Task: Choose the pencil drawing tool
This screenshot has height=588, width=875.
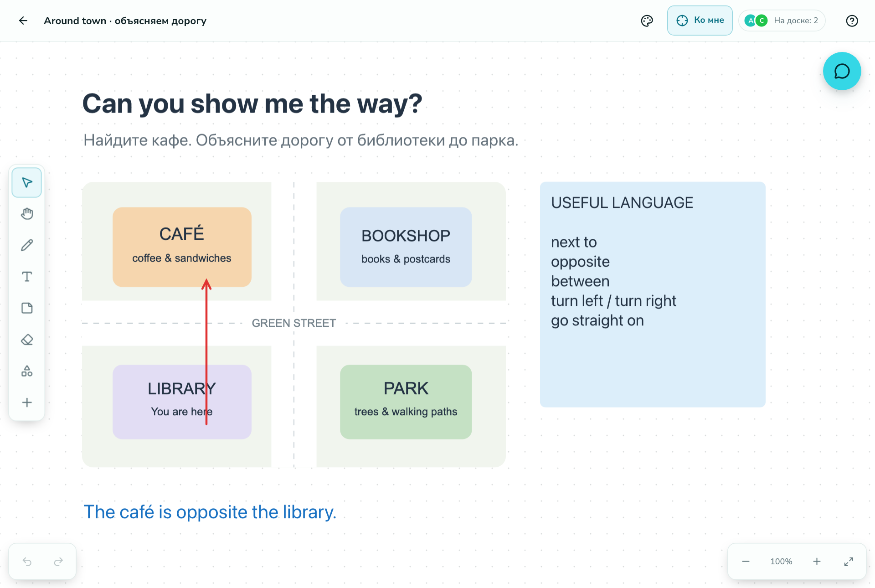Action: pos(27,245)
